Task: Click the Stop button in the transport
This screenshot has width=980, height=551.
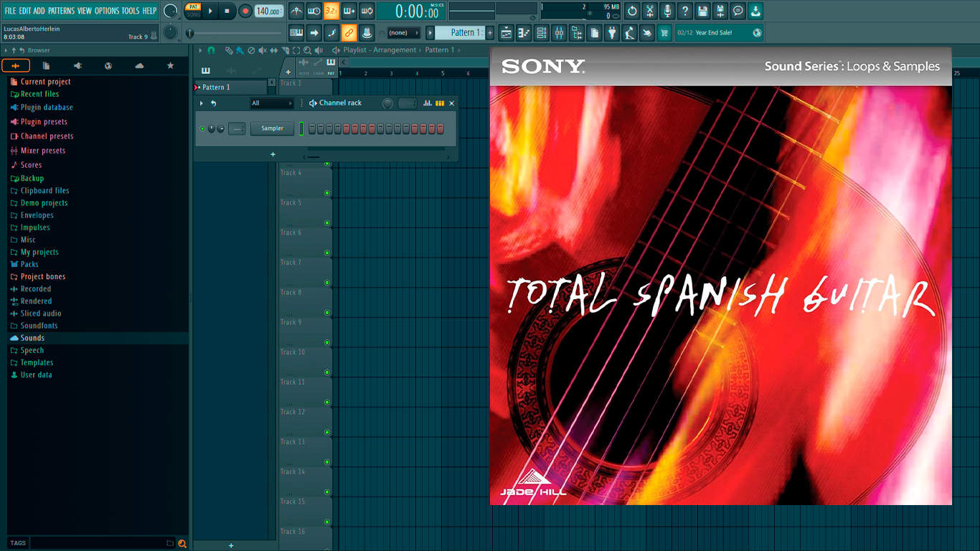Action: [227, 11]
